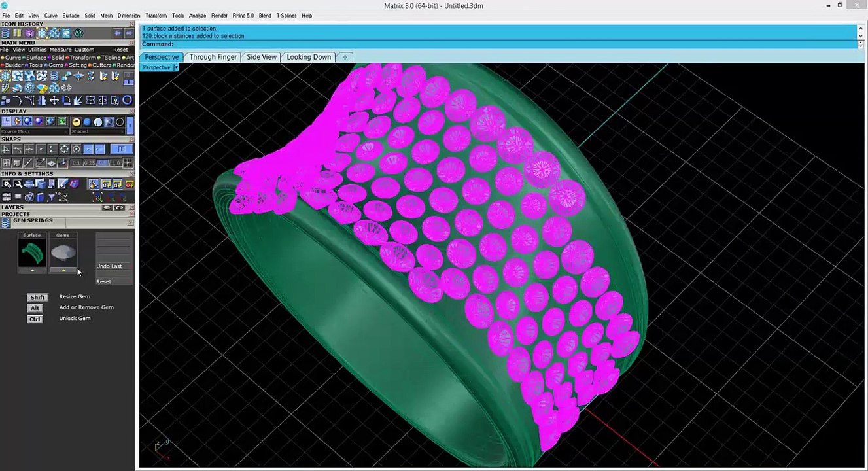
Task: Toggle the open eye icon in Layers header
Action: pyautogui.click(x=120, y=208)
